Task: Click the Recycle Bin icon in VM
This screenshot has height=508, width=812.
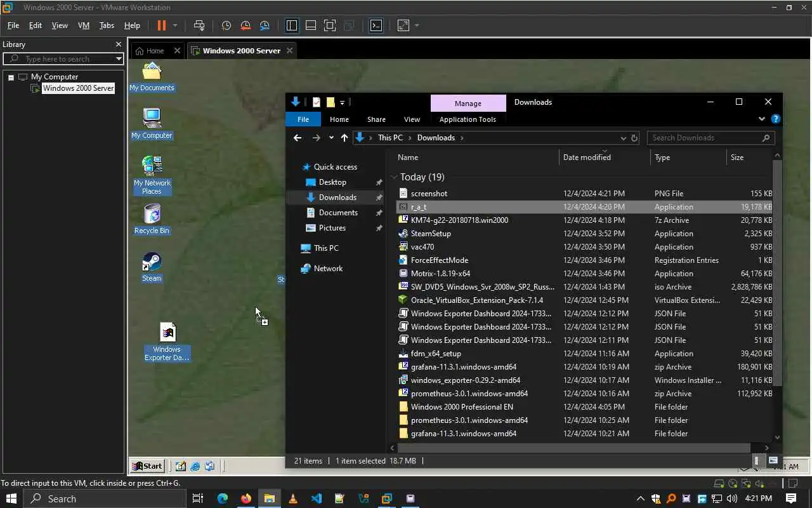Action: (x=152, y=219)
